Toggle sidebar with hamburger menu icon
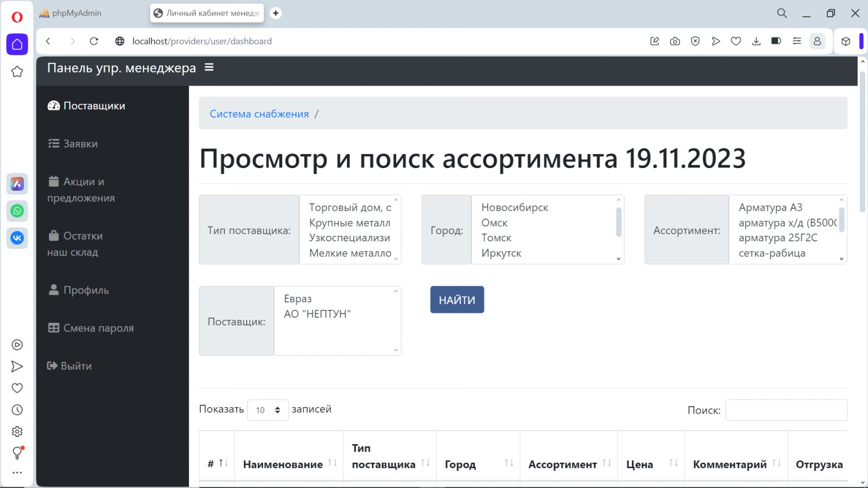This screenshot has height=488, width=868. [x=209, y=67]
